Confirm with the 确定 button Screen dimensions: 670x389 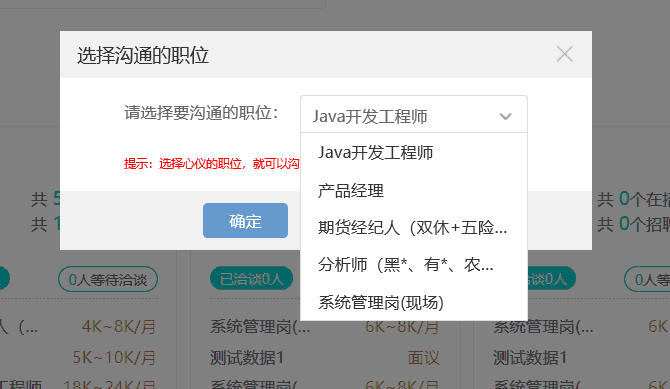(x=245, y=221)
